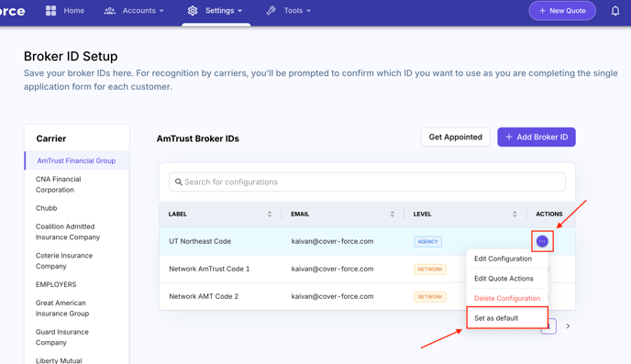Go to the Home menu item
Screen dimensions: 631x364
point(74,11)
